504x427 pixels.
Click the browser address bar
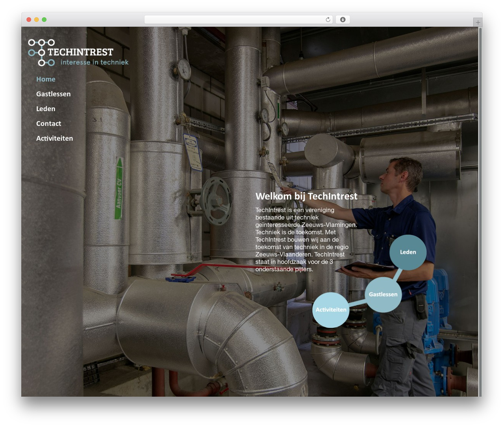click(239, 20)
